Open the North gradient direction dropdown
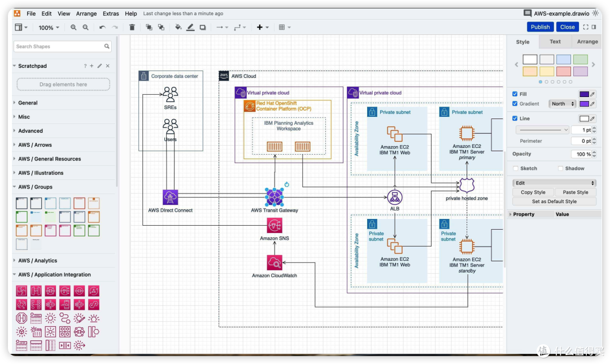 pos(562,104)
